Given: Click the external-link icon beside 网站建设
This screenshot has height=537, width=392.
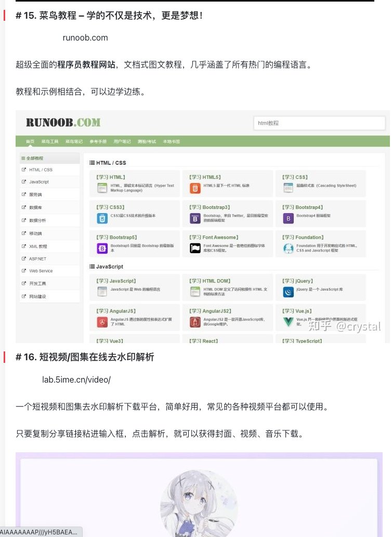Looking at the screenshot, I should (23, 296).
